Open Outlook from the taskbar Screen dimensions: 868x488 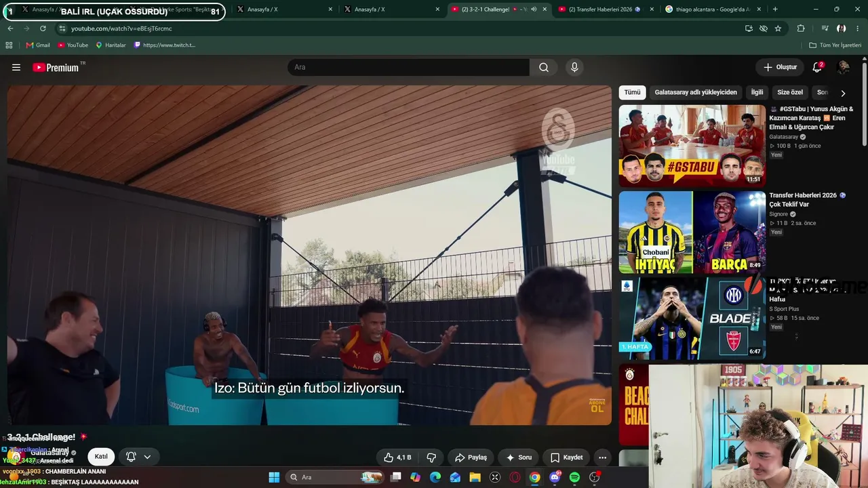pyautogui.click(x=455, y=477)
